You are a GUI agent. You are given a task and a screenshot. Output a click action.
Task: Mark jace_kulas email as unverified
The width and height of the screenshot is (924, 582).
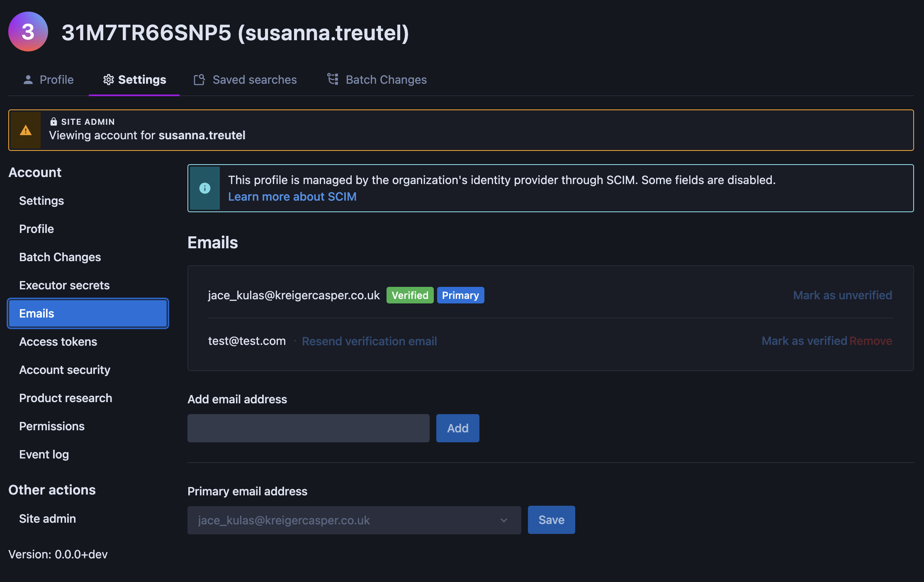point(842,295)
